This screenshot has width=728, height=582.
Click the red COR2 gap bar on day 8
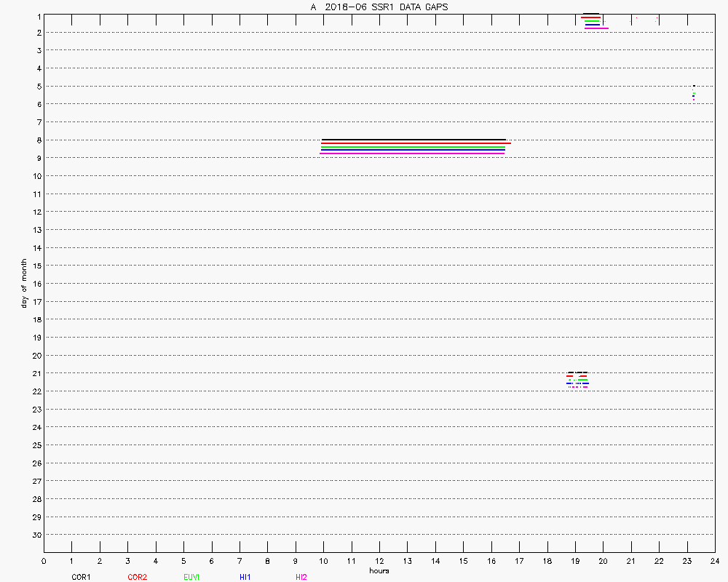click(415, 143)
